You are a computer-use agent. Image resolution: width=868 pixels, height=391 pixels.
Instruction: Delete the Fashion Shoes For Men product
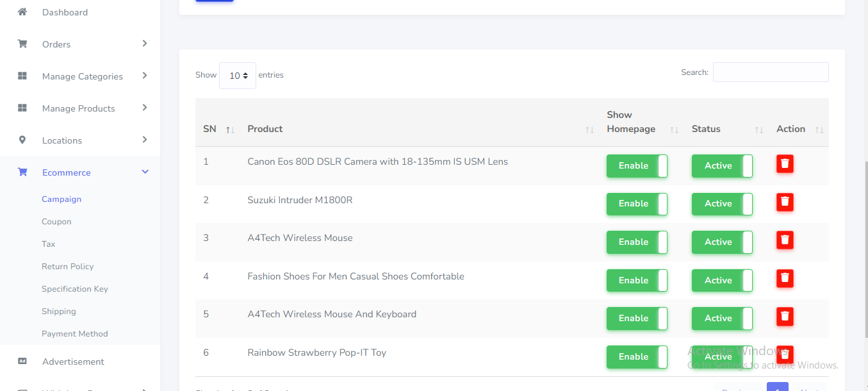[785, 278]
